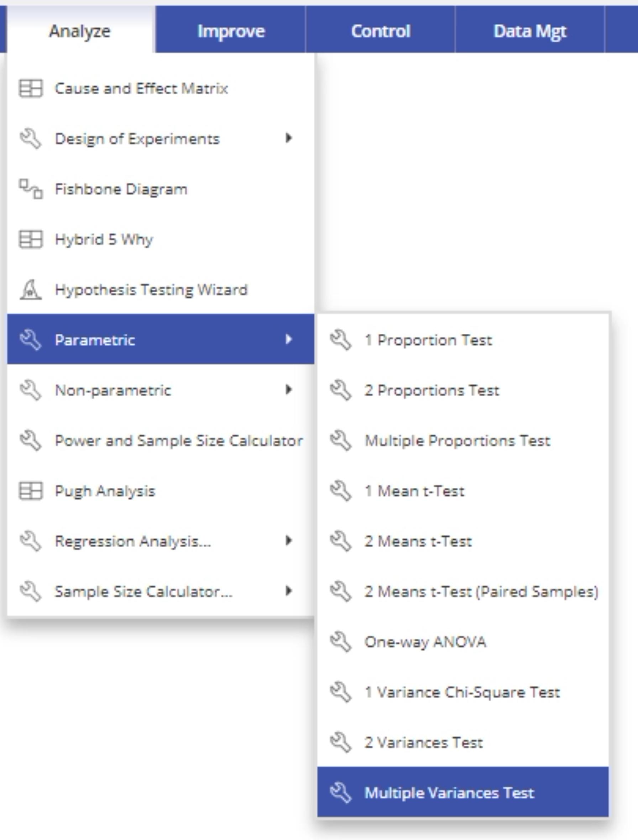Select 1 Variance Chi-Square Test
This screenshot has width=638, height=840.
(x=462, y=692)
